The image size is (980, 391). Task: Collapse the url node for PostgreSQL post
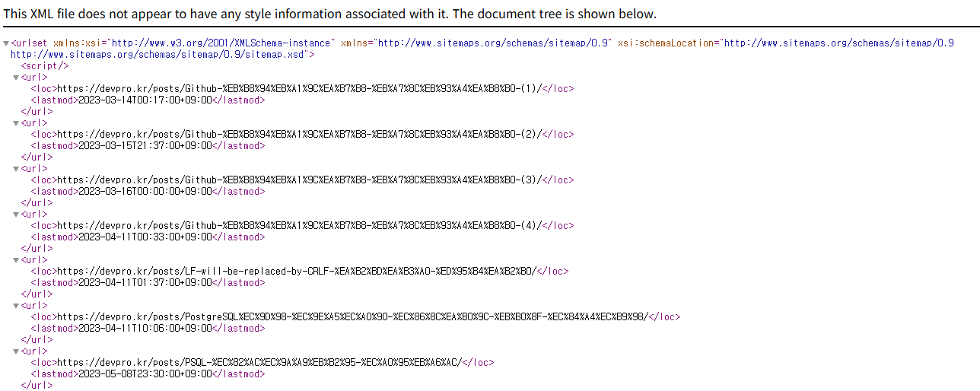click(16, 306)
